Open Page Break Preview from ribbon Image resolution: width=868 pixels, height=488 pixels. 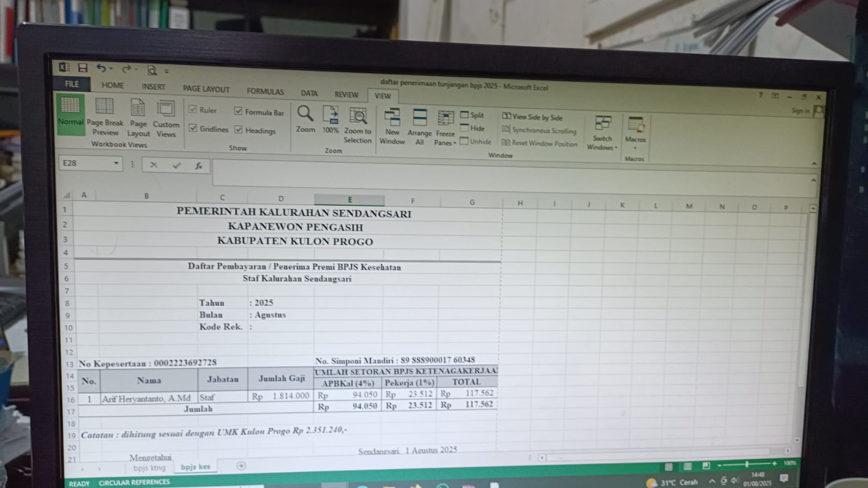pos(105,117)
